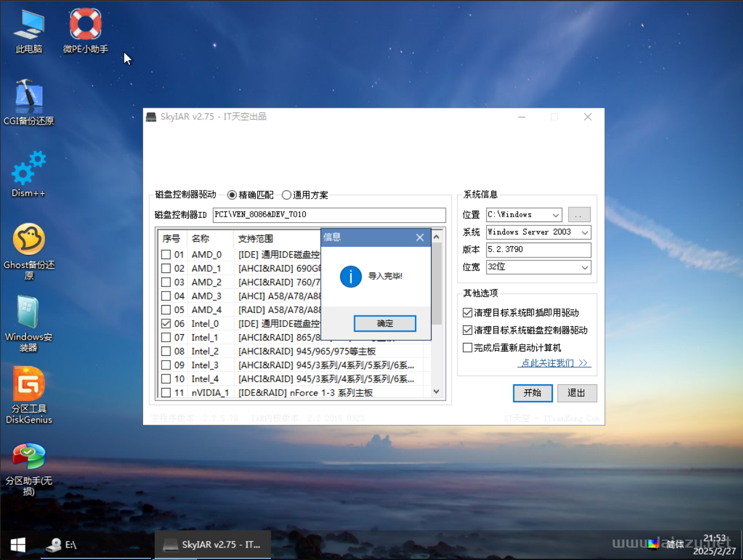
Task: Toggle 清理目标系统磁盘控制器驱动 checkbox
Action: [467, 330]
